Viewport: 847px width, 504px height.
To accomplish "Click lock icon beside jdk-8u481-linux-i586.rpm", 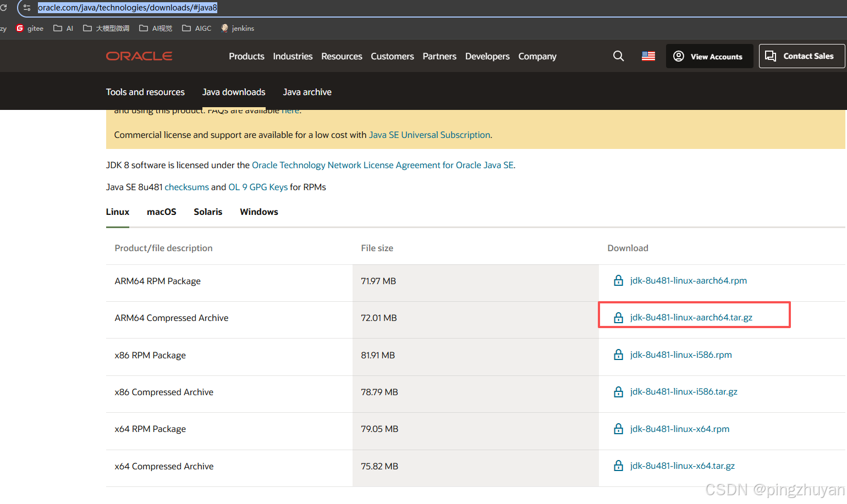I will [618, 355].
